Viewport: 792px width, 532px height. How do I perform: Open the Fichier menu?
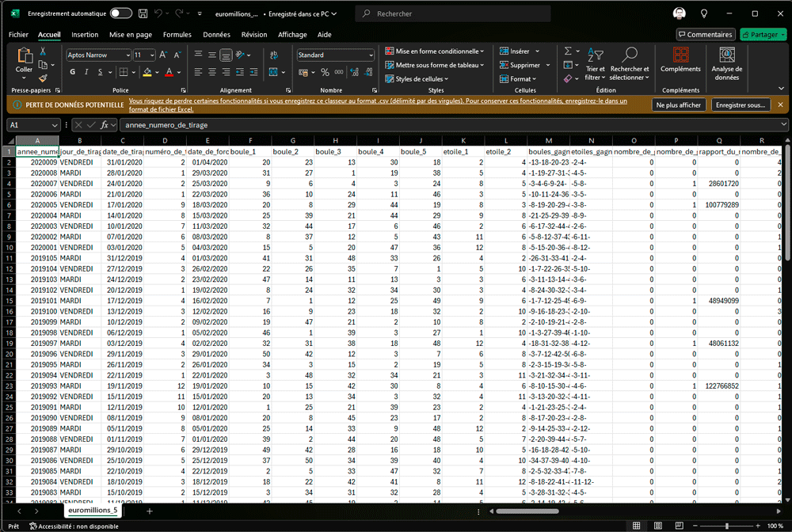point(18,34)
